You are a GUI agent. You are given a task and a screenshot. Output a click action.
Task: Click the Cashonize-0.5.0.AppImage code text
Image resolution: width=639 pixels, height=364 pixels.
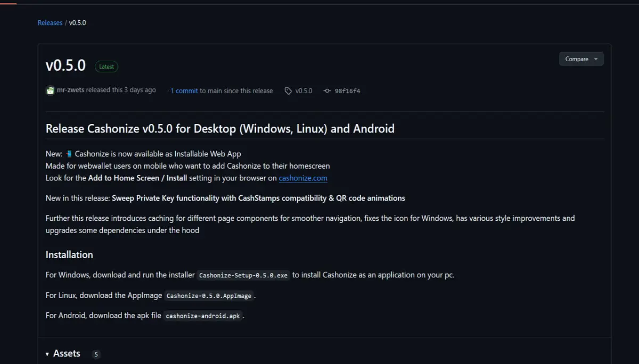pos(209,295)
